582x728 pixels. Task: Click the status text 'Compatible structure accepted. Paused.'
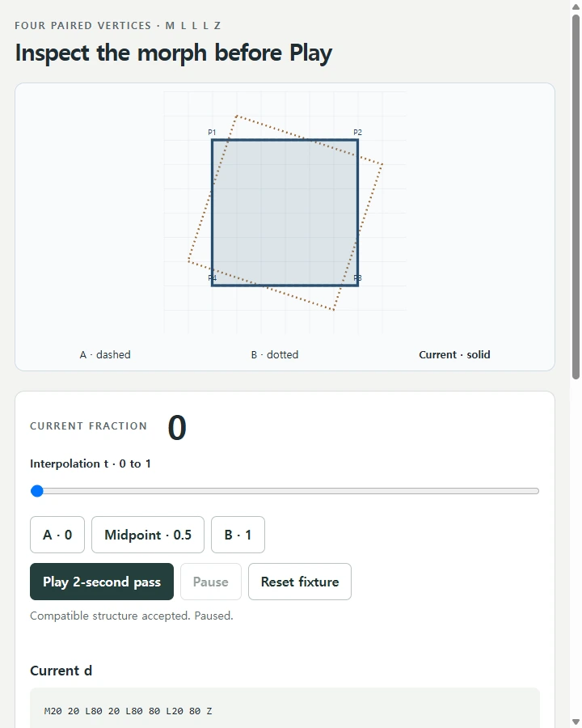point(131,616)
